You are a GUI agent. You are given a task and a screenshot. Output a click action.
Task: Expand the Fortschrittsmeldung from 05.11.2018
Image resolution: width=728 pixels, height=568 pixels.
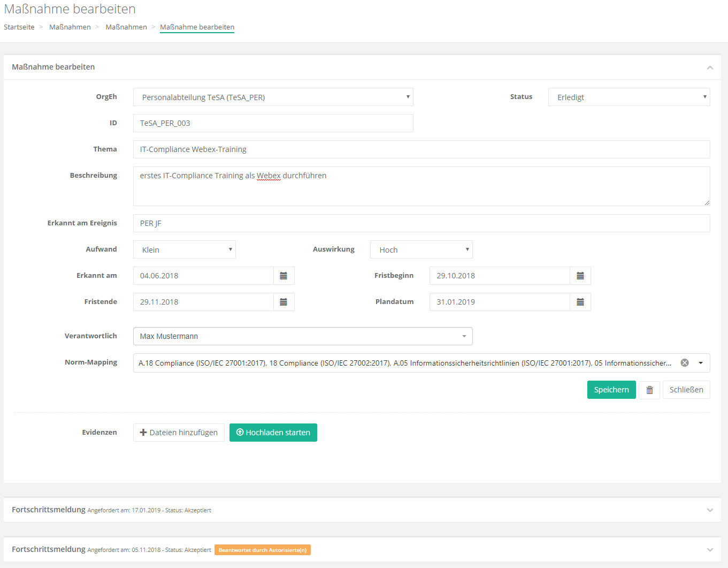coord(710,550)
